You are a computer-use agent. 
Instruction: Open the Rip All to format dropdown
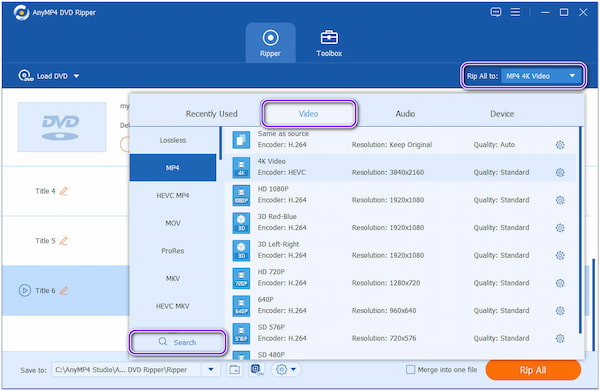(542, 76)
